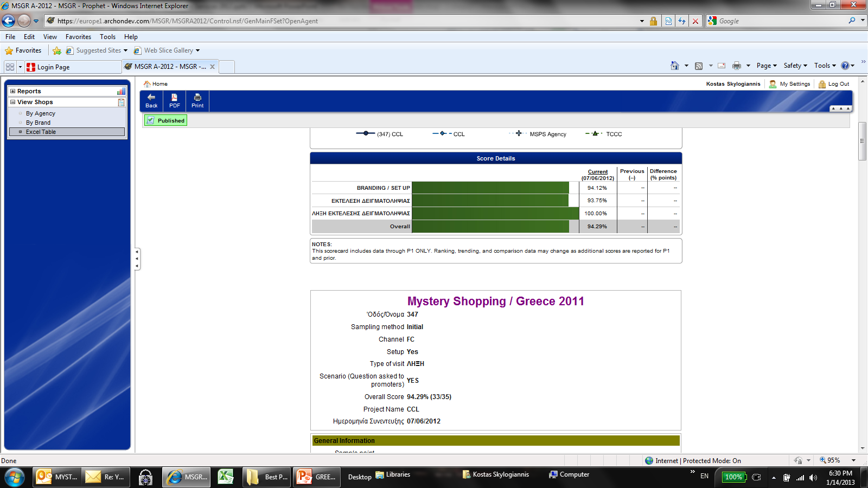Click the browser back arrow button
868x488 pixels.
point(8,21)
